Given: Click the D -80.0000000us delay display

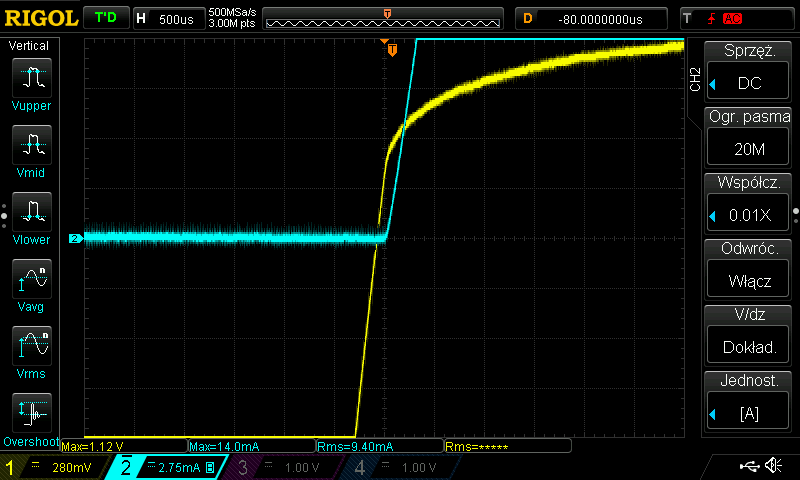Looking at the screenshot, I should [591, 19].
